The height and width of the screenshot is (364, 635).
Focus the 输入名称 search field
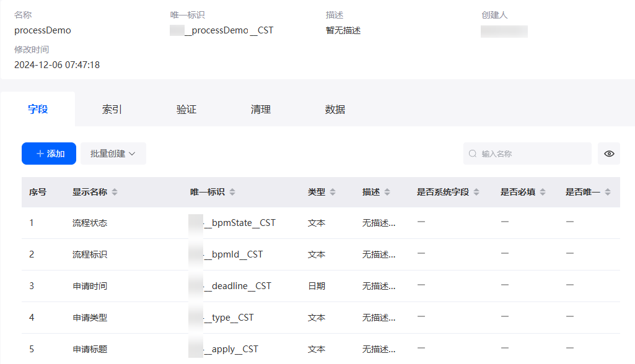[x=527, y=154]
